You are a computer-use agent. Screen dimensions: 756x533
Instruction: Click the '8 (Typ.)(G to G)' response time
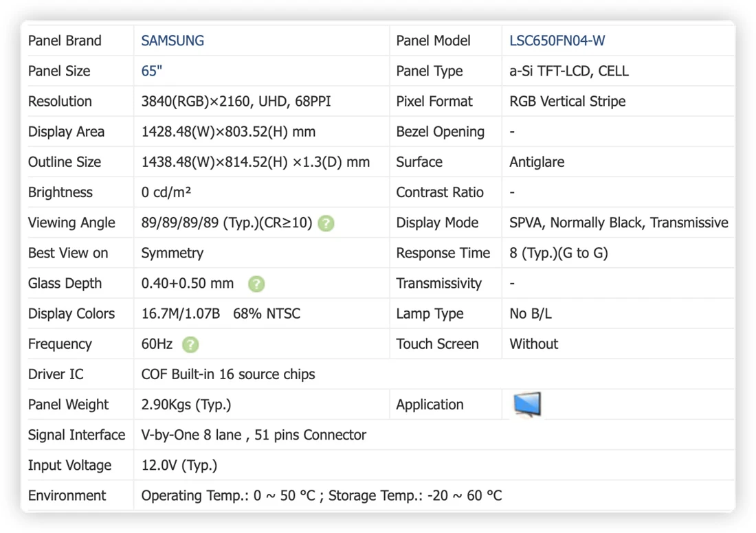[558, 253]
